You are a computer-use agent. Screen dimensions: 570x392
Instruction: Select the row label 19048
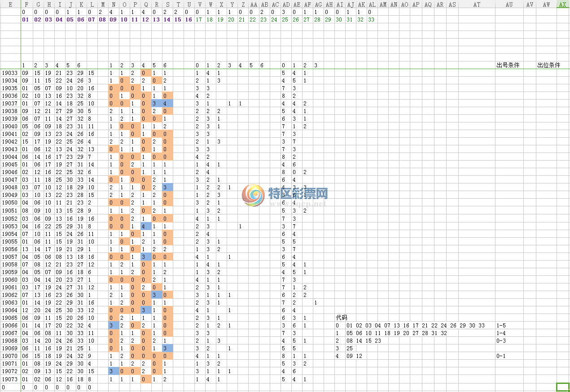pos(9,187)
